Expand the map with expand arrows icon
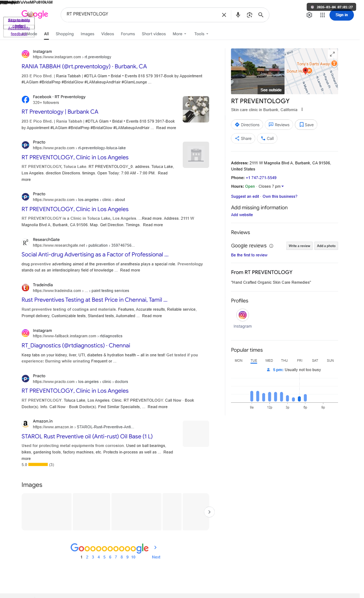The height and width of the screenshot is (598, 364). [x=332, y=54]
